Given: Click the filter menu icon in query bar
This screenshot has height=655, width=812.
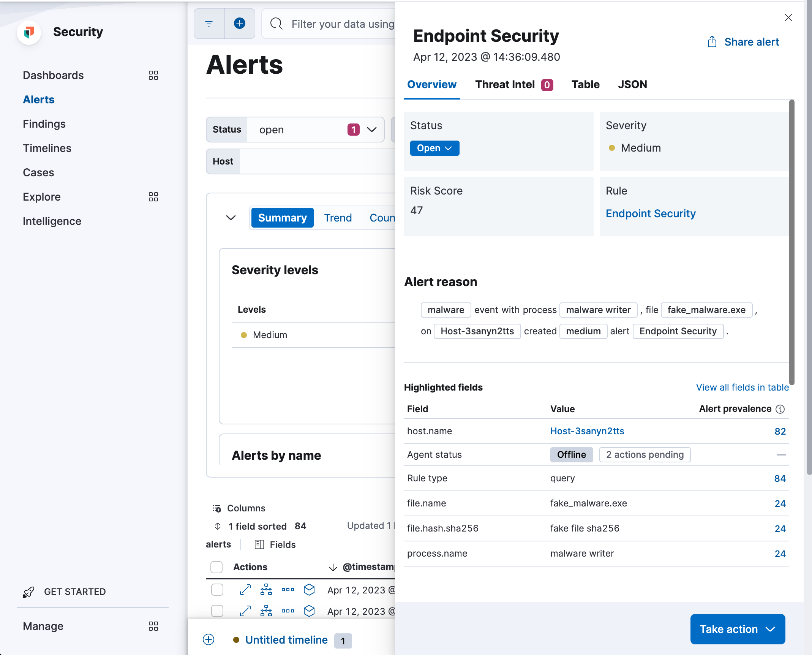Looking at the screenshot, I should pyautogui.click(x=209, y=24).
